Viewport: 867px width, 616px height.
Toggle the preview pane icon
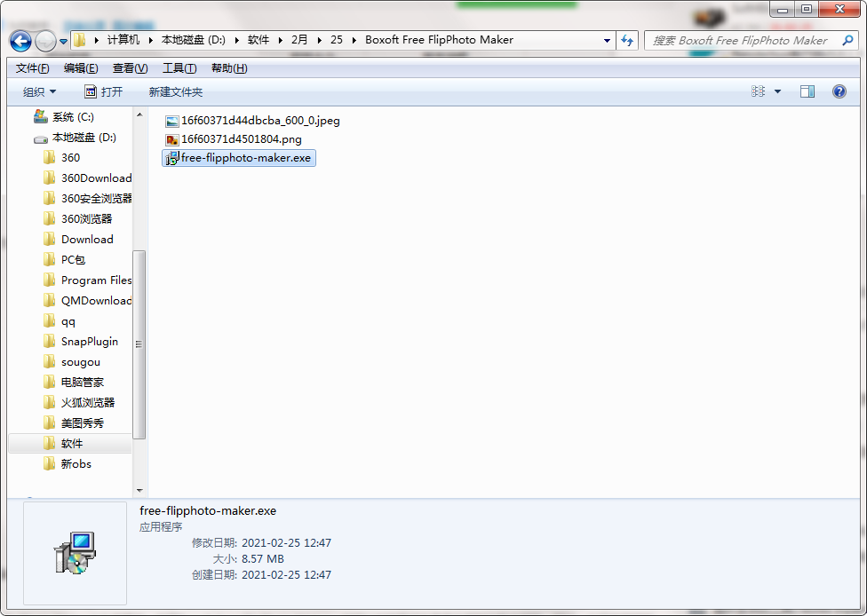pyautogui.click(x=807, y=91)
